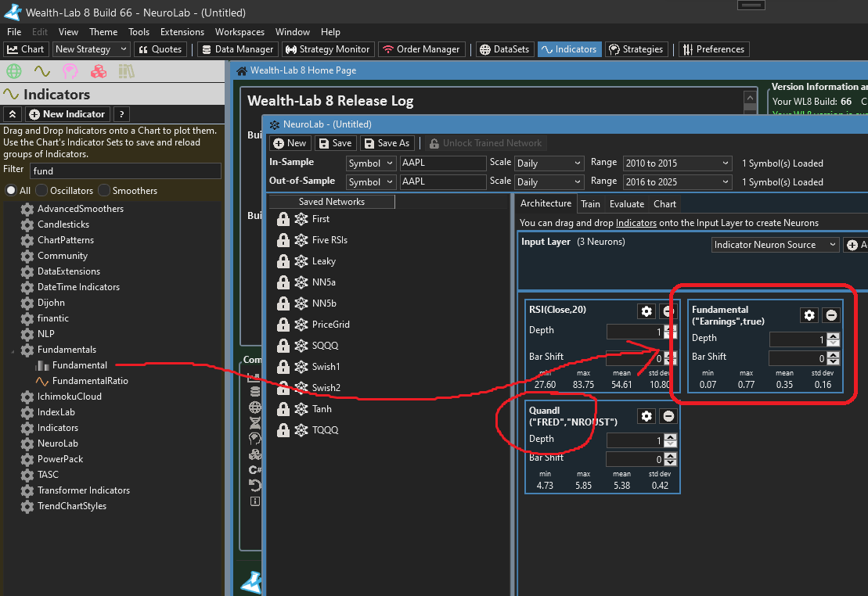This screenshot has height=596, width=868.
Task: Open the In-Sample Range dropdown showing 2010 to 2015
Action: (x=677, y=163)
